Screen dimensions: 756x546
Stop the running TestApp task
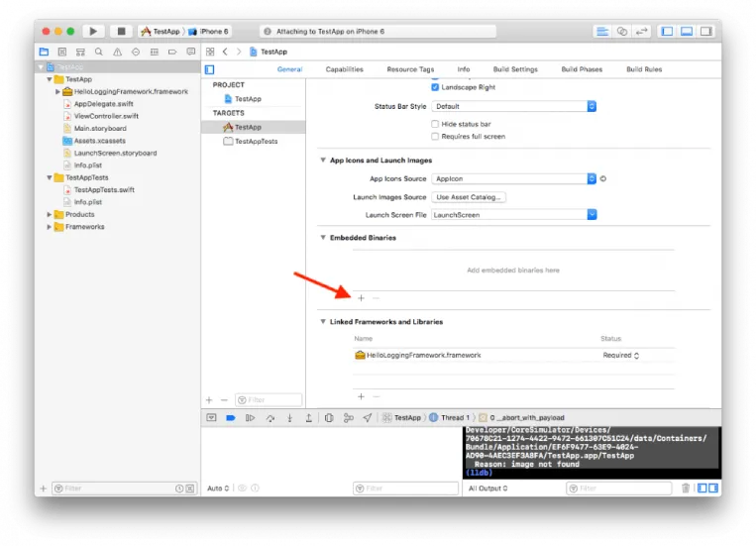122,32
